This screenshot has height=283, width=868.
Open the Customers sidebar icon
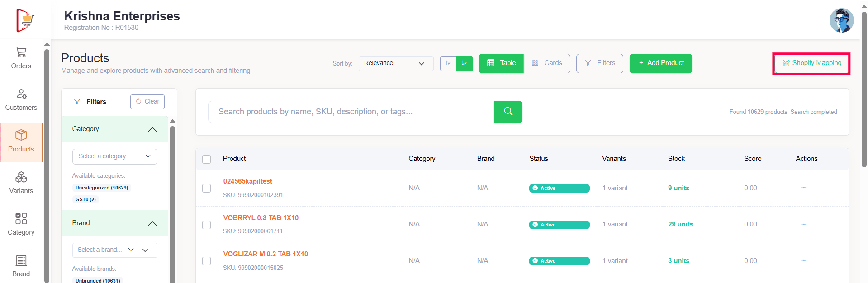21,94
